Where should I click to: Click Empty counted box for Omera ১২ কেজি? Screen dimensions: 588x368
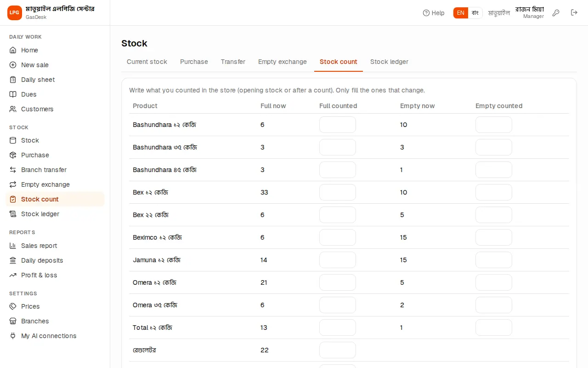click(x=494, y=282)
